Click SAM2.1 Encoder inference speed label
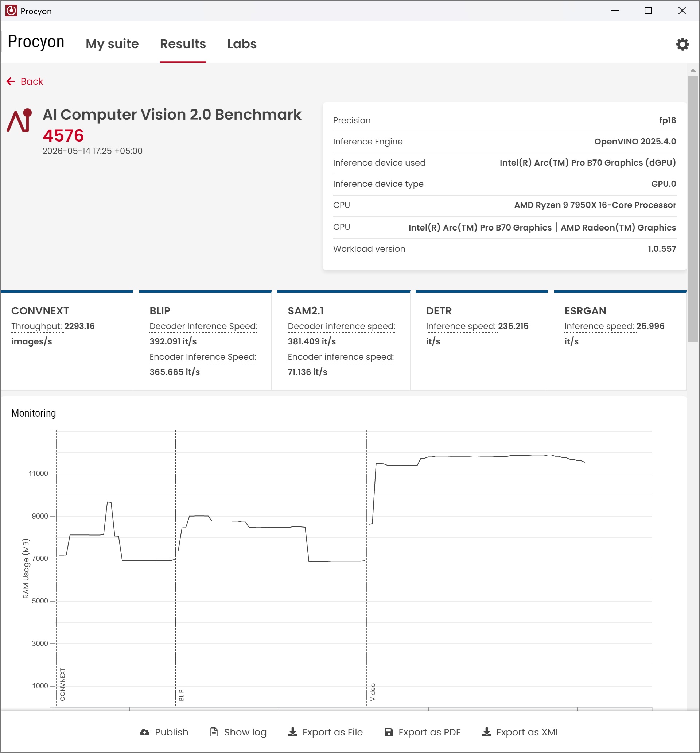The height and width of the screenshot is (753, 700). click(x=341, y=357)
